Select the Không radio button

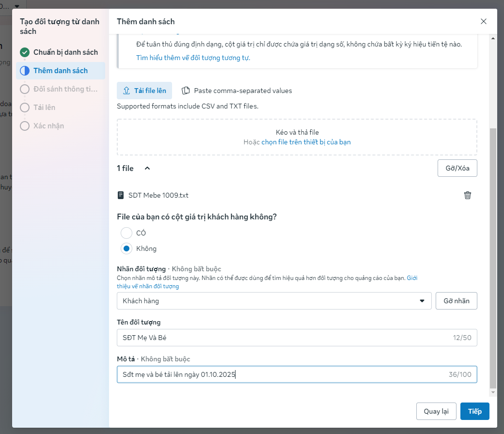tap(126, 248)
